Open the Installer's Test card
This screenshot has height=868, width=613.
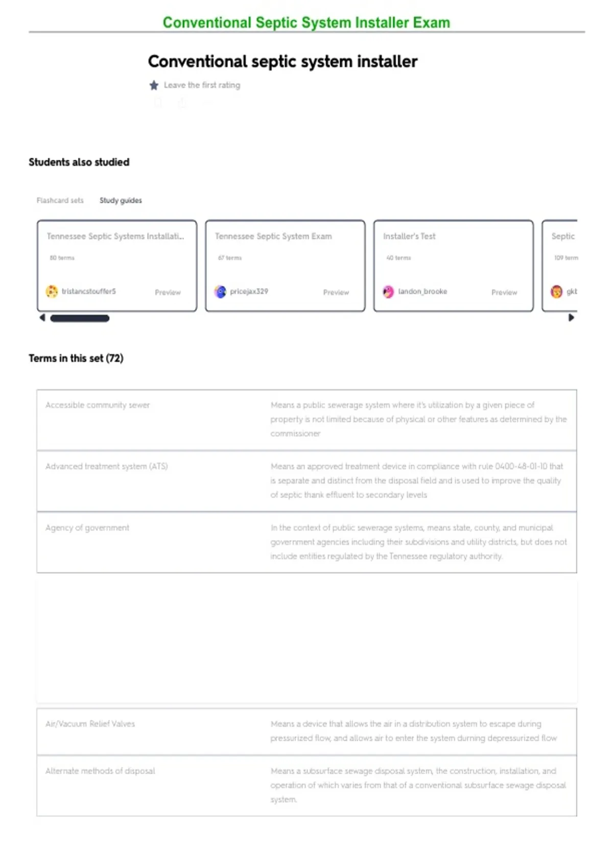[x=454, y=266]
